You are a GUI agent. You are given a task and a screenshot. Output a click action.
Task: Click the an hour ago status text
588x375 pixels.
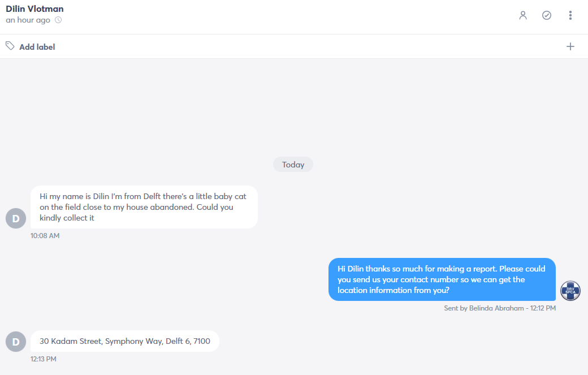(x=28, y=20)
